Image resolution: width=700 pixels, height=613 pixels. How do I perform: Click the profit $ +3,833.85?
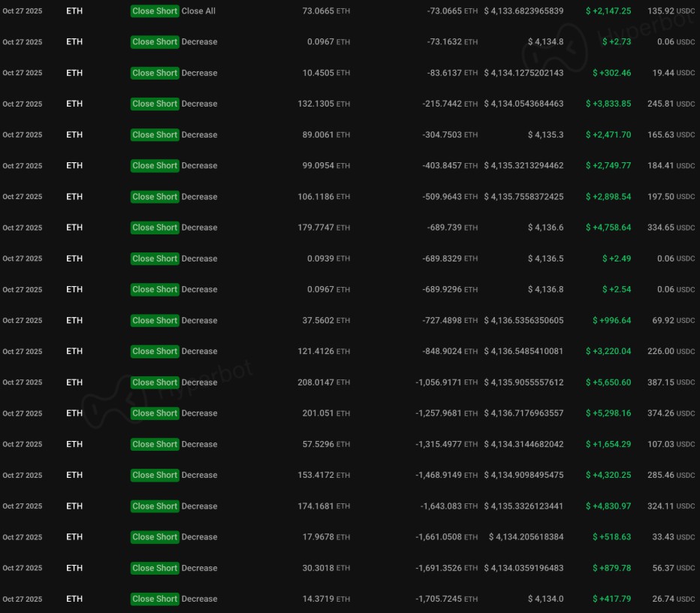pyautogui.click(x=608, y=104)
